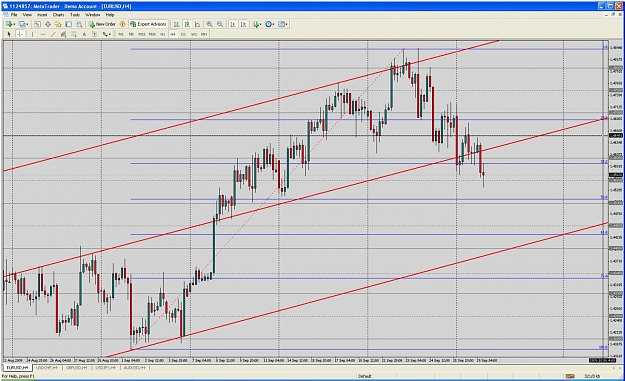Switch timeframe to W1
This screenshot has width=625, height=381.
194,34
